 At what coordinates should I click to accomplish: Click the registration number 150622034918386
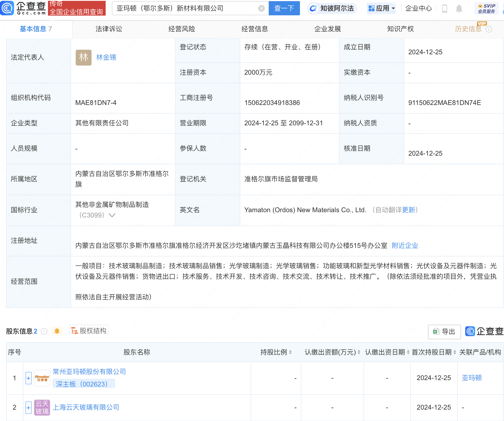click(x=272, y=103)
